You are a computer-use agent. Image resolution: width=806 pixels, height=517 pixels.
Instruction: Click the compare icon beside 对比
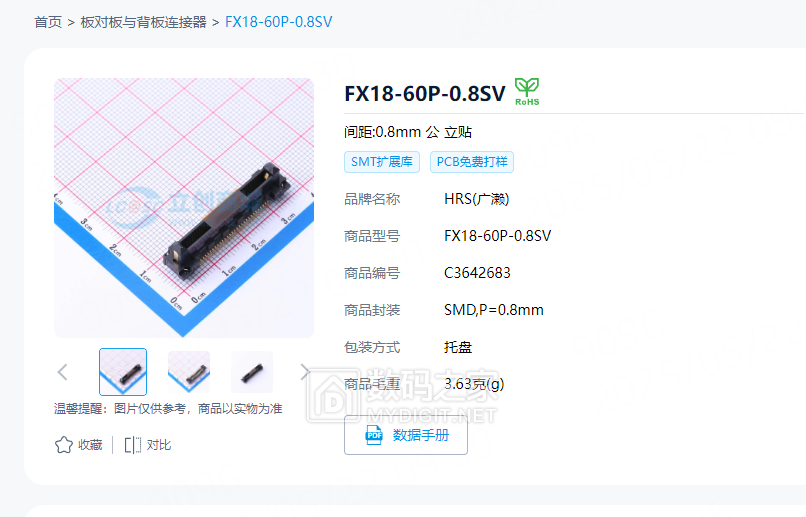tap(133, 445)
